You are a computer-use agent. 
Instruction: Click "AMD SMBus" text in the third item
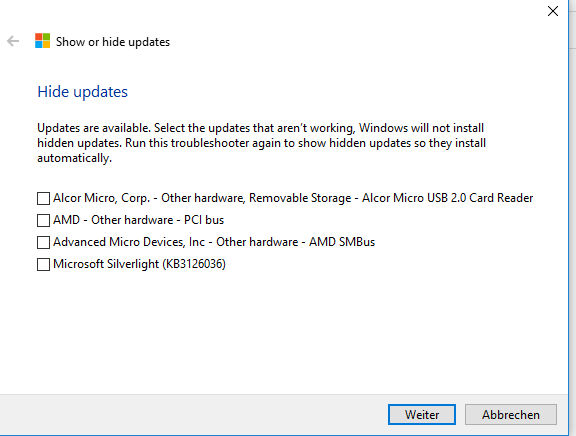(x=342, y=242)
